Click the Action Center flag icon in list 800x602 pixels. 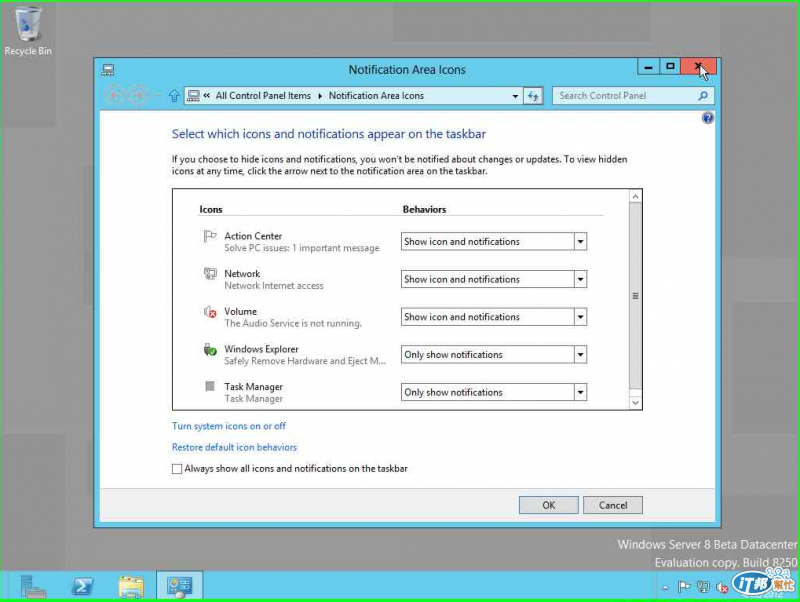click(210, 236)
